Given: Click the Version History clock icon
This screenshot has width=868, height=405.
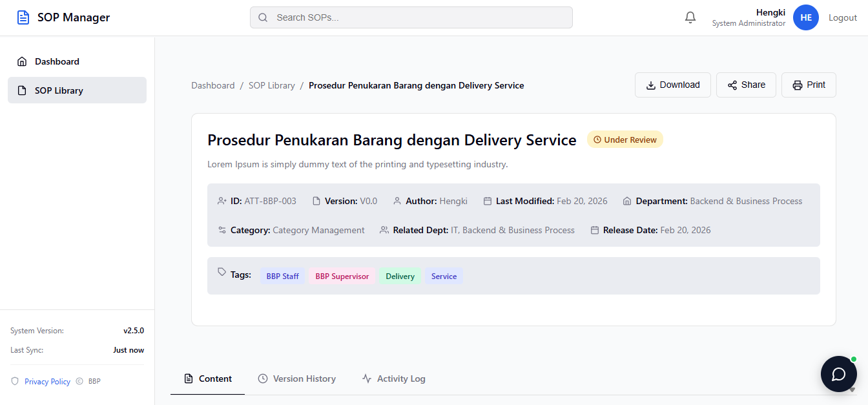Looking at the screenshot, I should (263, 379).
